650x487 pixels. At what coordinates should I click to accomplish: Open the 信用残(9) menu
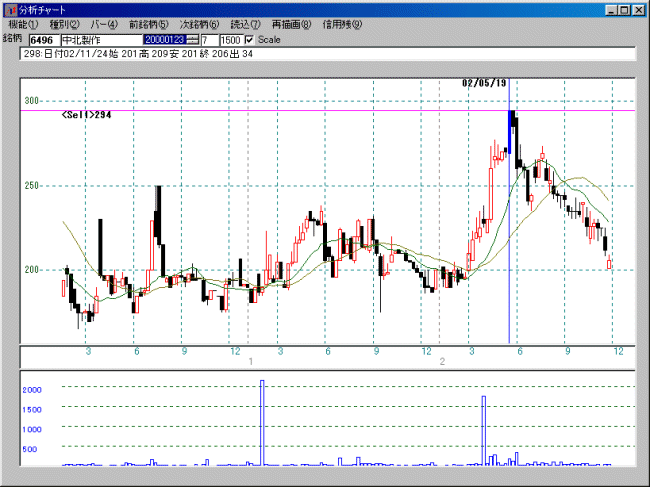point(342,23)
